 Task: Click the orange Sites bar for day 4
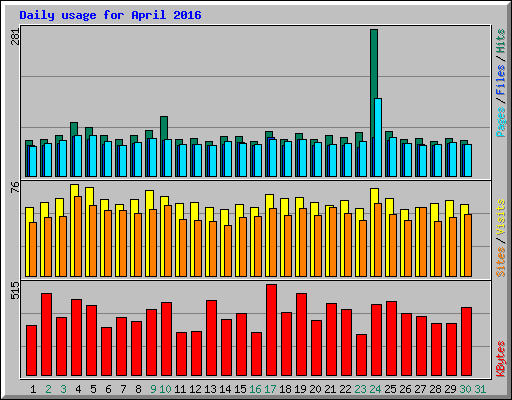(78, 236)
